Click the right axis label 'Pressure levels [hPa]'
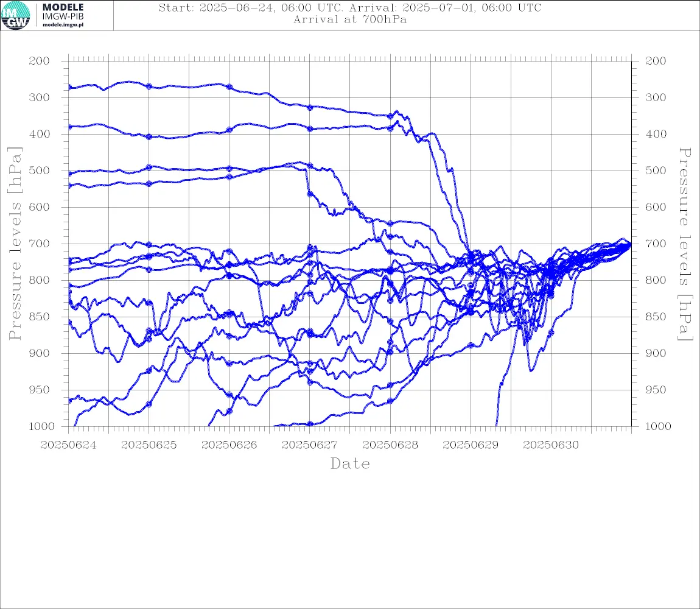This screenshot has width=700, height=609. (685, 244)
